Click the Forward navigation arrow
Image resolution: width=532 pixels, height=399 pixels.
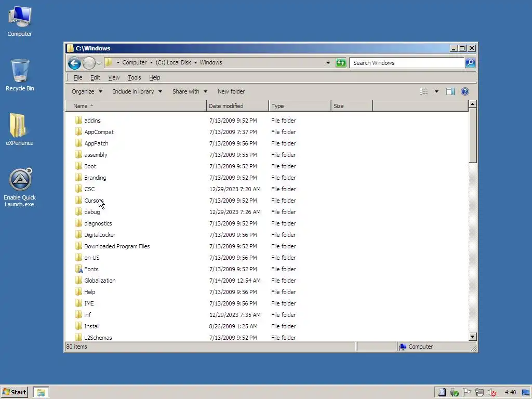[x=89, y=63]
